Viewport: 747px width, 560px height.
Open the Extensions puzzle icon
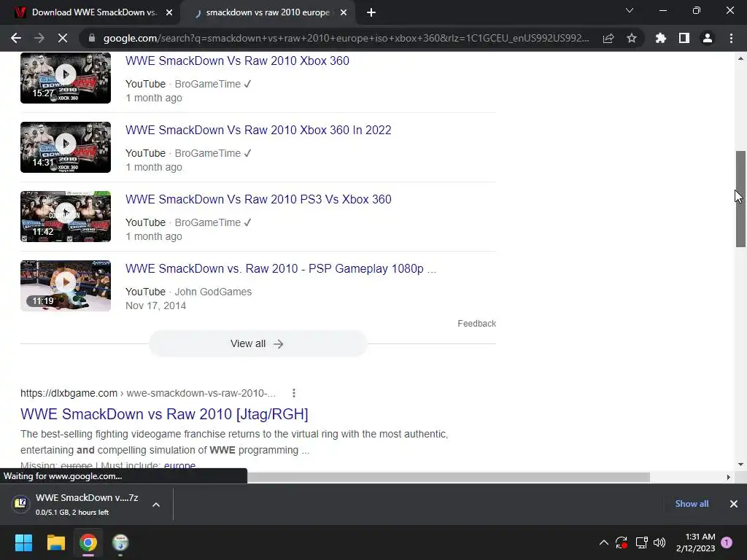[x=661, y=38]
